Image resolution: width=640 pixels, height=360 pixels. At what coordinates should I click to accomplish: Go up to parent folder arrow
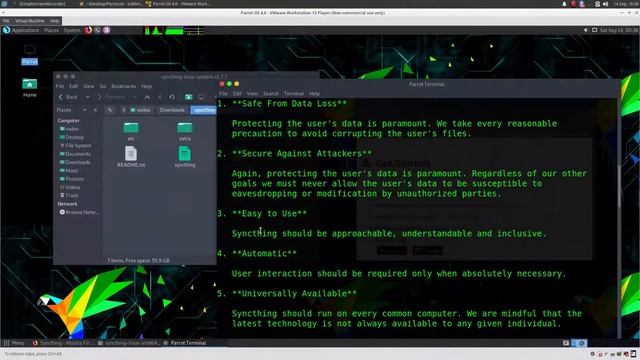pyautogui.click(x=147, y=97)
